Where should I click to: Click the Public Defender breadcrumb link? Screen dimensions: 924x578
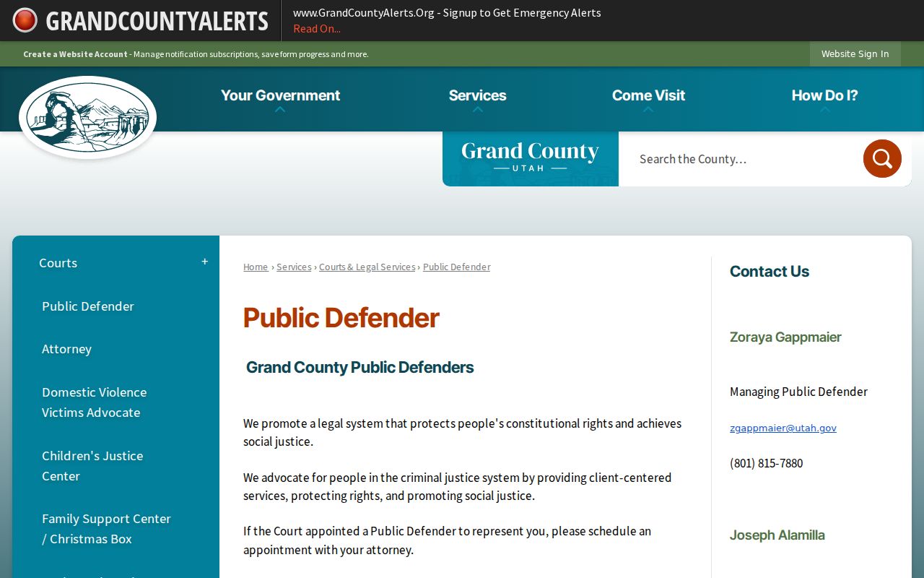pyautogui.click(x=456, y=267)
